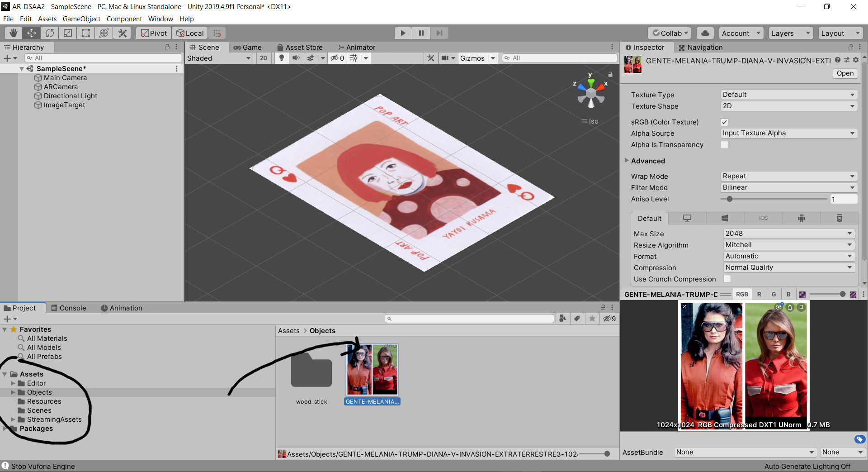Viewport: 868px width, 472px height.
Task: Click the Open button in Inspector
Action: pos(845,73)
